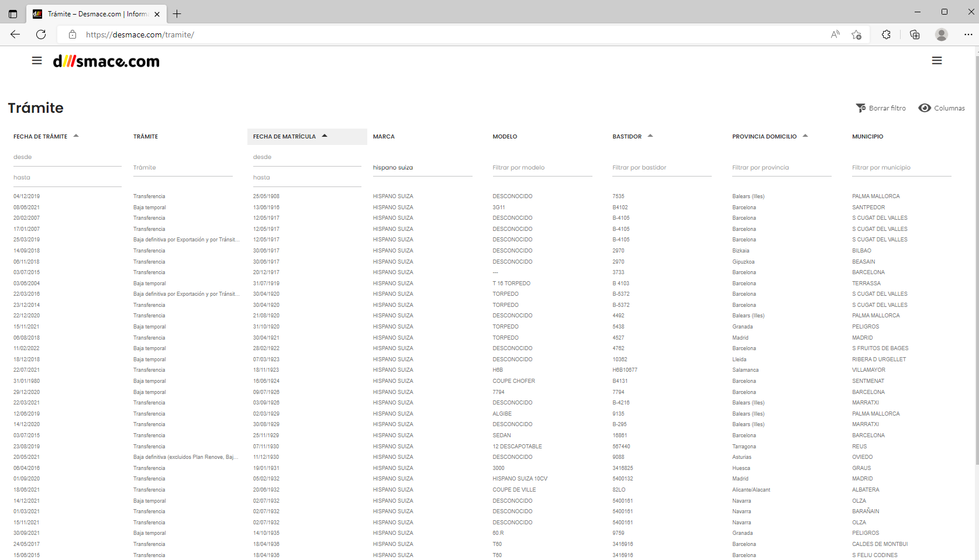The image size is (979, 560).
Task: Open browser profile avatar
Action: tap(942, 34)
